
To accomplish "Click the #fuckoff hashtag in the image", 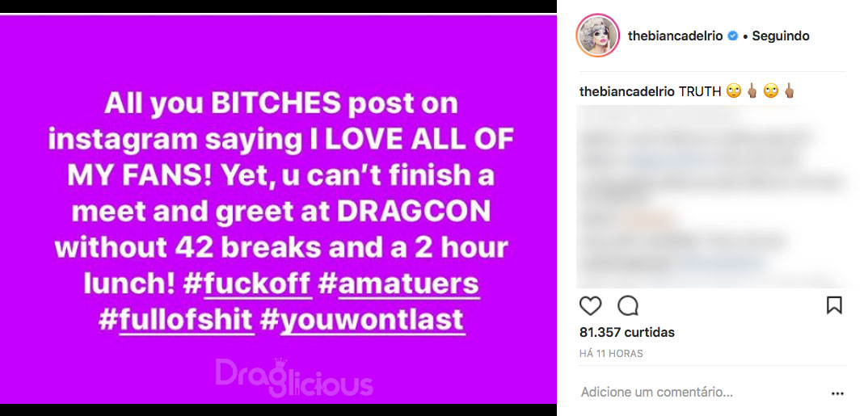I will coord(246,284).
